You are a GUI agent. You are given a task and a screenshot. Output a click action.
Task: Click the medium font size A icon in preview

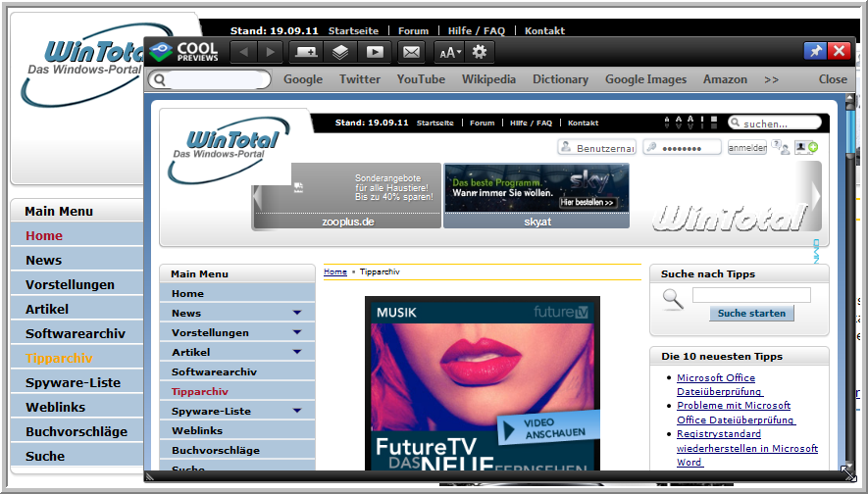pos(679,123)
